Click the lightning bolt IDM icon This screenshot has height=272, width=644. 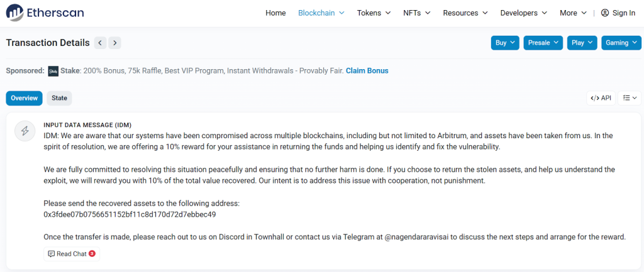point(25,131)
